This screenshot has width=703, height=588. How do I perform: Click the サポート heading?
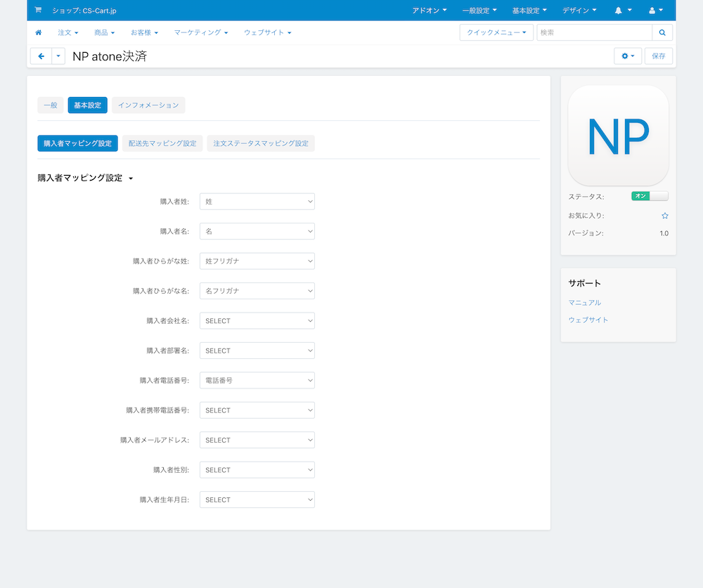[585, 283]
